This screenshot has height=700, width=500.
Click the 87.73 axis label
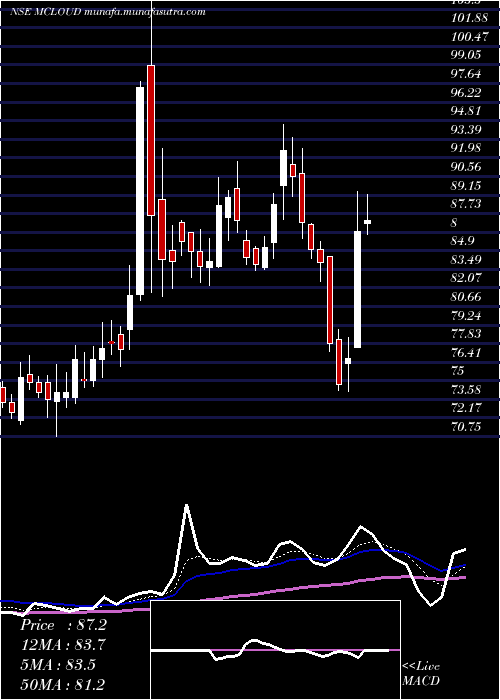tap(466, 204)
